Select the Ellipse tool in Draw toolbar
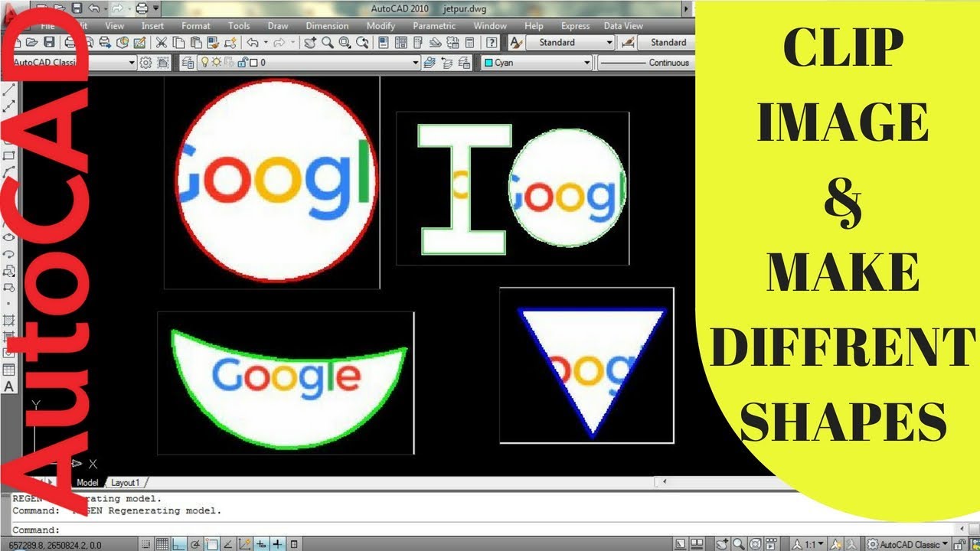 [x=9, y=238]
